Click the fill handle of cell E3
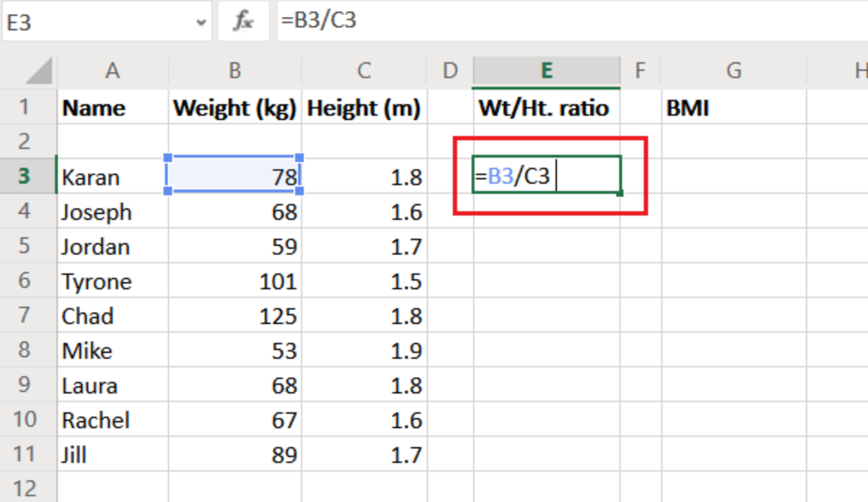Image resolution: width=868 pixels, height=502 pixels. point(621,193)
